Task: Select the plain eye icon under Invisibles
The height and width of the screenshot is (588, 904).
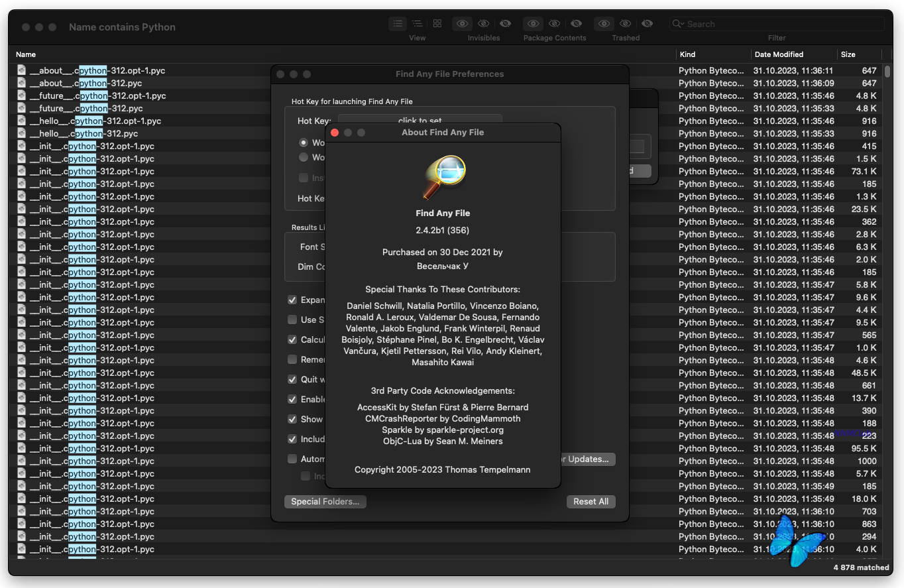Action: [x=463, y=23]
